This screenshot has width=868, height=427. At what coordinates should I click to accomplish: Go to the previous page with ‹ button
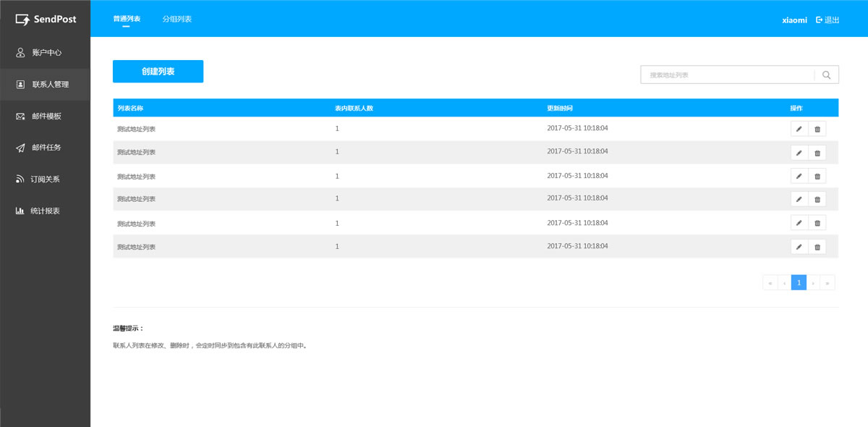[x=784, y=282]
